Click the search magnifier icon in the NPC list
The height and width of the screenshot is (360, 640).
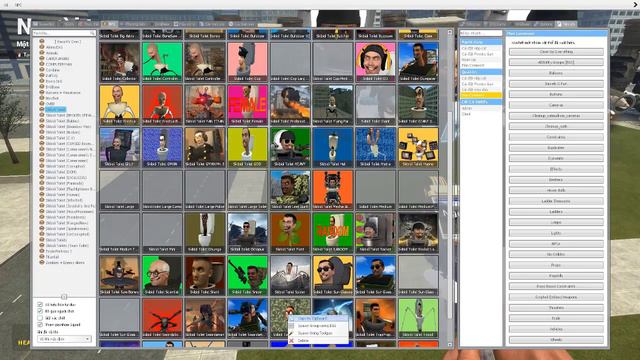coord(92,33)
